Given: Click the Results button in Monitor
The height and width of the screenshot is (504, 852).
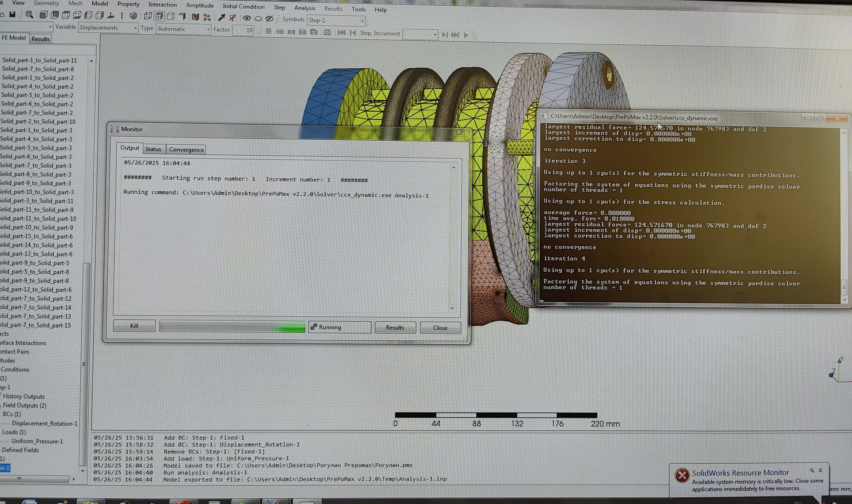Looking at the screenshot, I should click(x=395, y=327).
